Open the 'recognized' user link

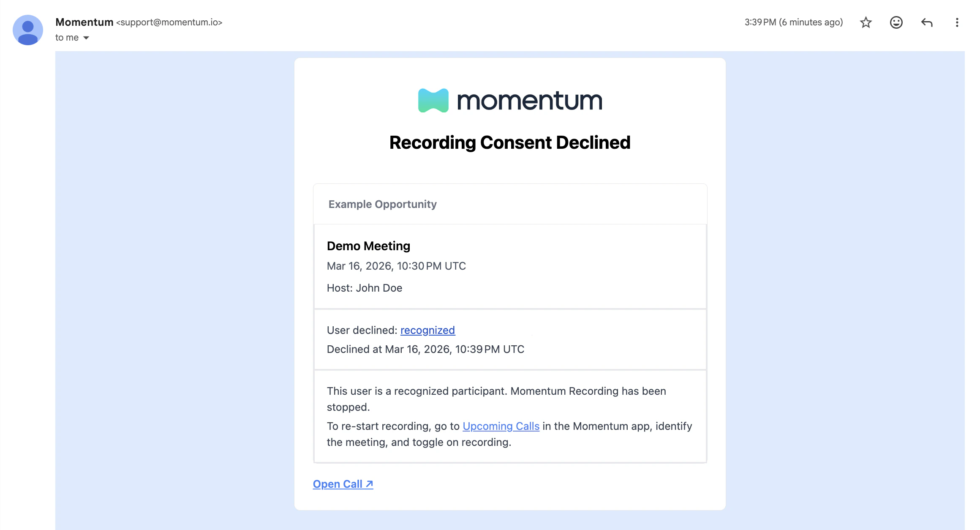427,330
